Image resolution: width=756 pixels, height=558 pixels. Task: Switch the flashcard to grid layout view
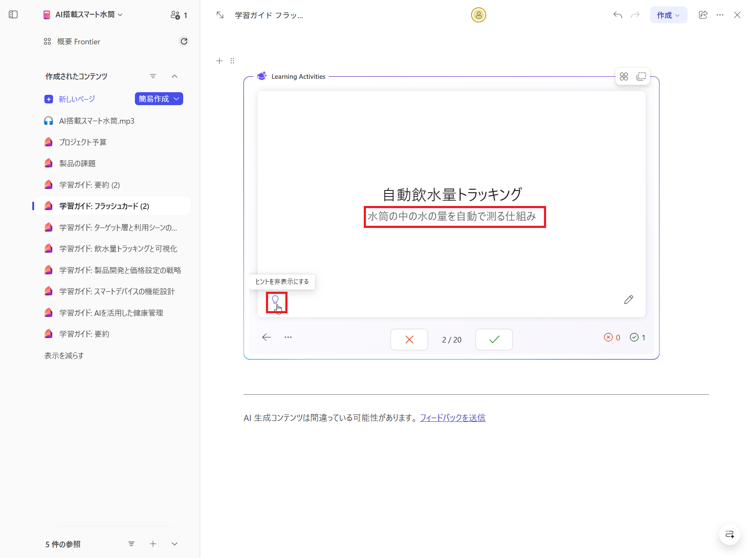click(x=624, y=76)
